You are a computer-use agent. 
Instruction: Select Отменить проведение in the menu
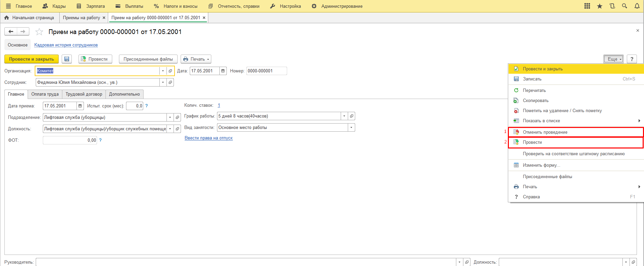point(545,132)
